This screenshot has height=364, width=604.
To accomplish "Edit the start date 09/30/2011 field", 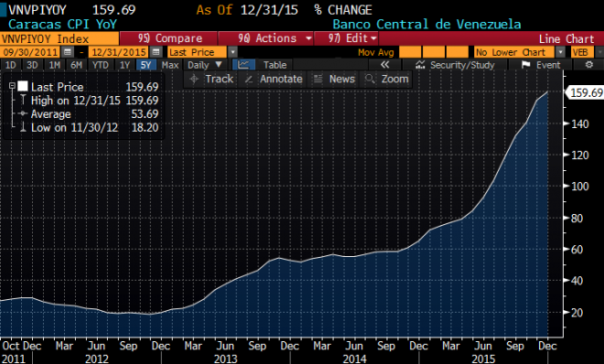I will point(30,52).
